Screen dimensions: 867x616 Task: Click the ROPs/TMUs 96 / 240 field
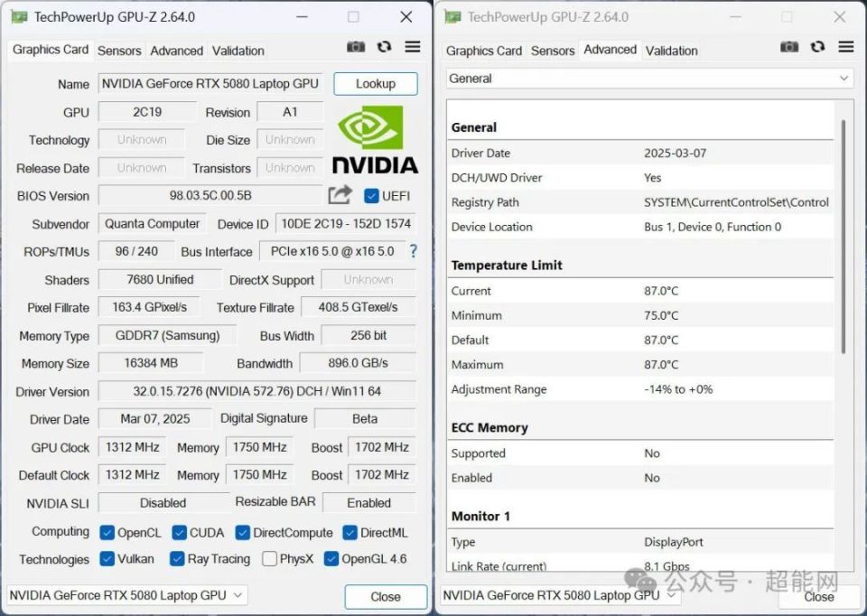pyautogui.click(x=136, y=251)
